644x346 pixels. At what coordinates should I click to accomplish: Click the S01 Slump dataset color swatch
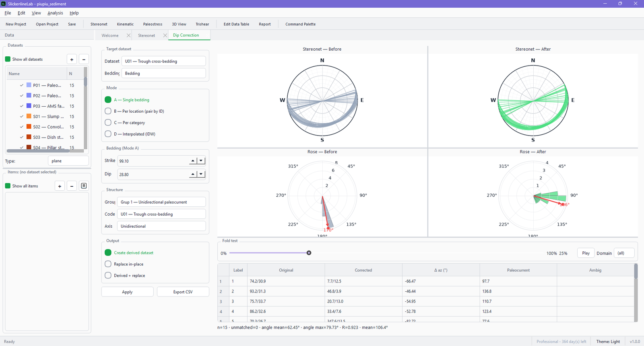pos(29,116)
